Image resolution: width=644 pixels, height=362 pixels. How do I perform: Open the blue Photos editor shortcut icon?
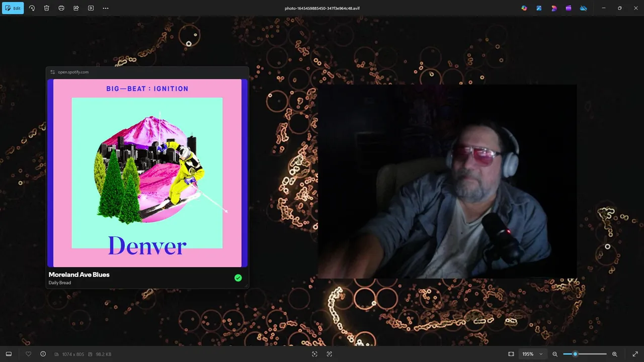[x=539, y=8]
